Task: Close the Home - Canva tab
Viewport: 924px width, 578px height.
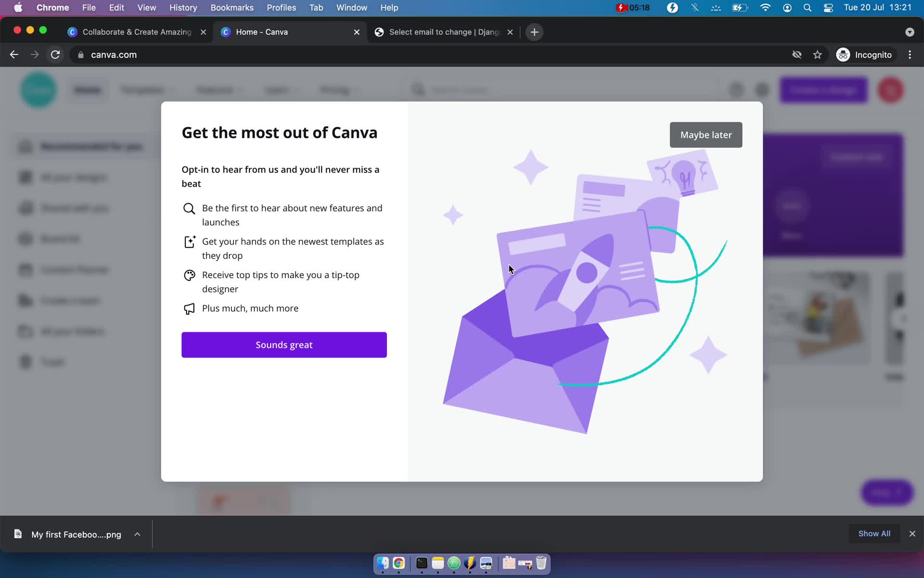Action: pos(357,32)
